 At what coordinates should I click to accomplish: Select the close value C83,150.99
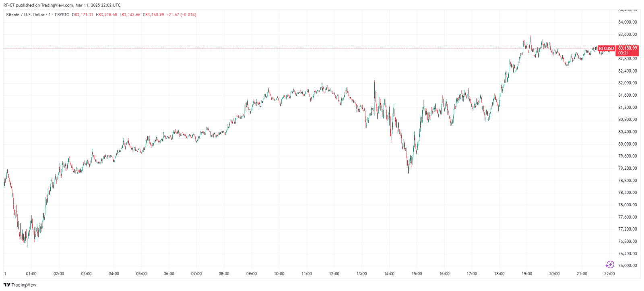[x=153, y=15]
